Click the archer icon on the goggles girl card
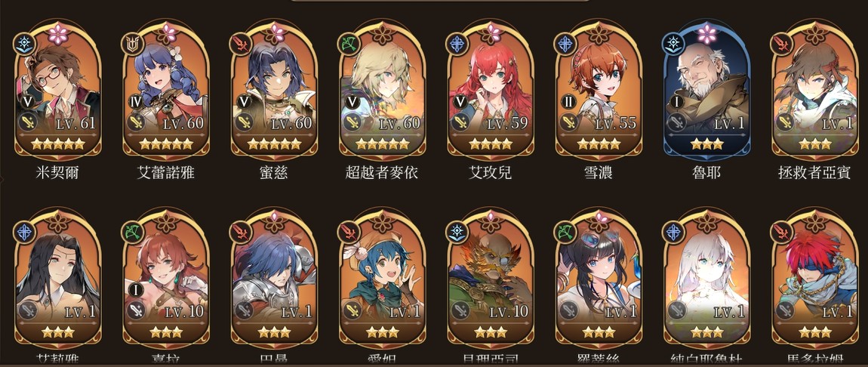The height and width of the screenshot is (367, 868). 566,232
